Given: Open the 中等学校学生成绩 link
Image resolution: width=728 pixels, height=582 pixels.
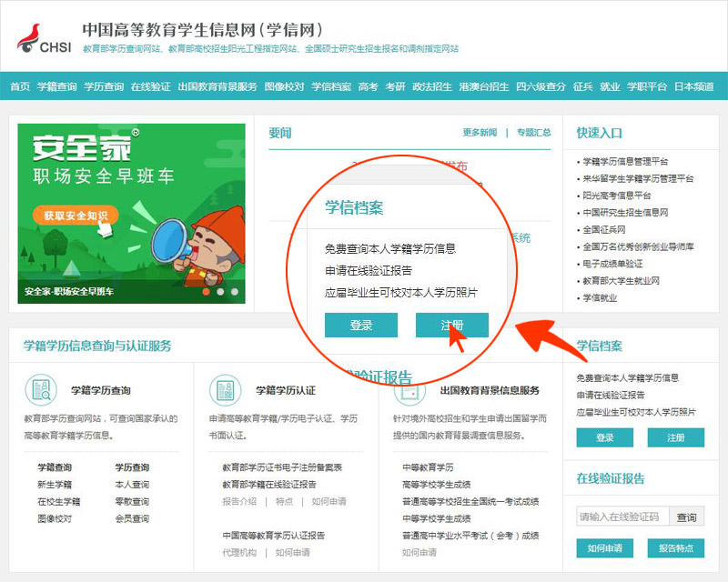Looking at the screenshot, I should (437, 518).
